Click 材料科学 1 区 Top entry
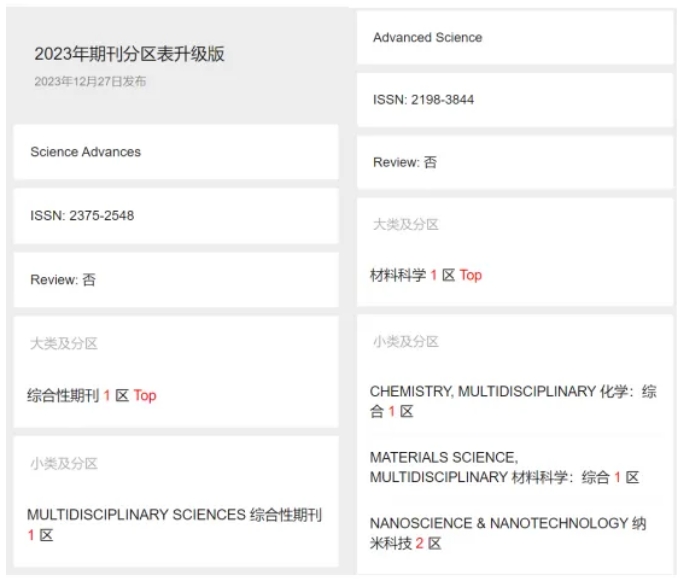This screenshot has width=687, height=579. coord(426,275)
